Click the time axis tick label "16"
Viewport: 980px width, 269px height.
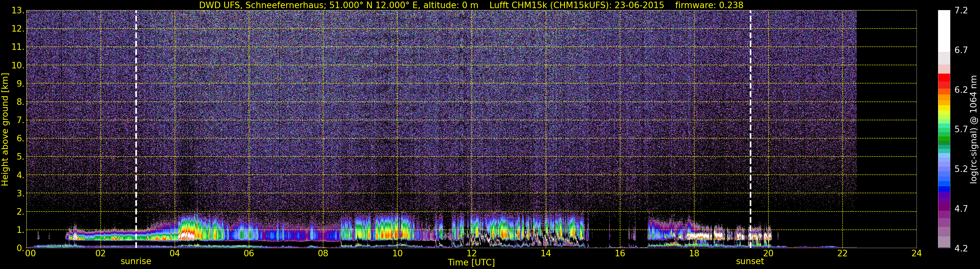(620, 253)
